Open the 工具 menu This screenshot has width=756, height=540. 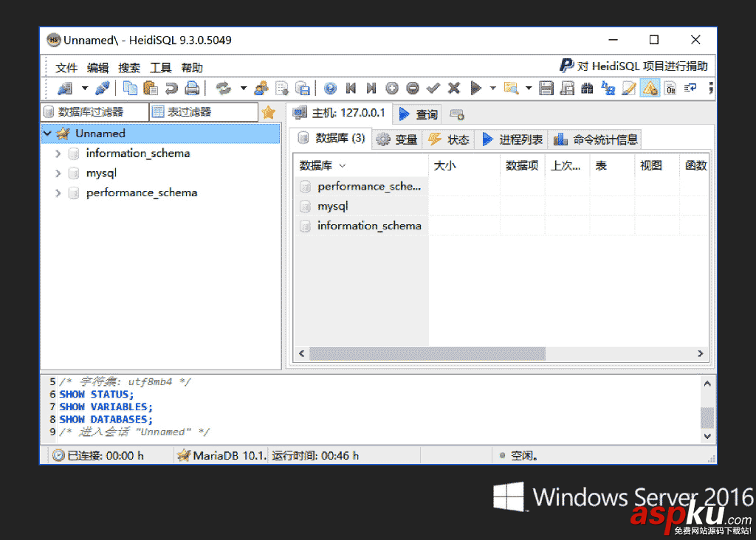[160, 67]
